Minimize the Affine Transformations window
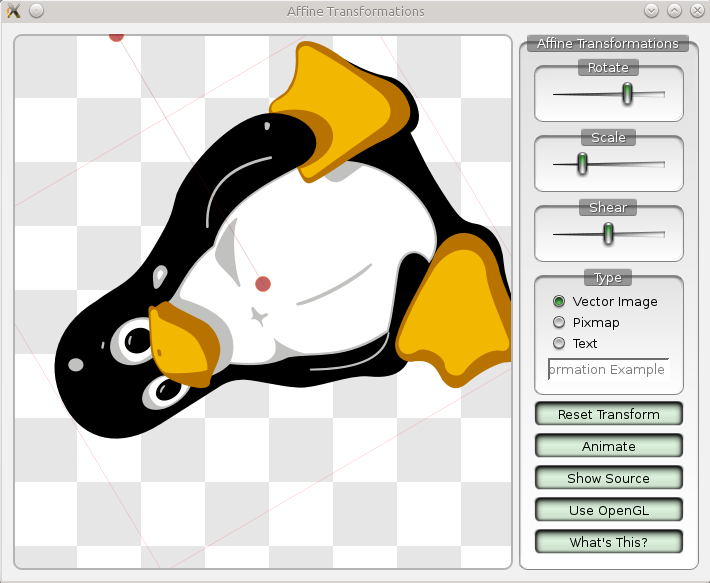The height and width of the screenshot is (583, 710). pyautogui.click(x=651, y=11)
